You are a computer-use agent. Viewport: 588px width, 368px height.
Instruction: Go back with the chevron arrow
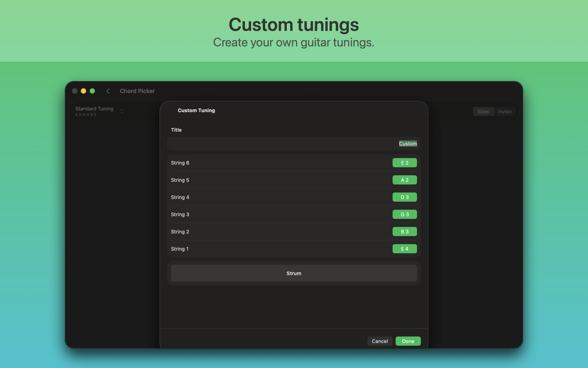108,91
